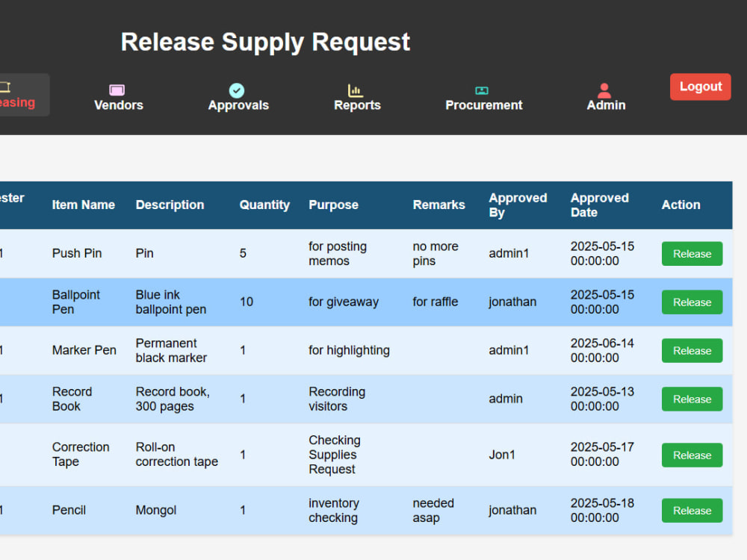The width and height of the screenshot is (747, 560).
Task: Click the Description column header
Action: click(x=170, y=205)
